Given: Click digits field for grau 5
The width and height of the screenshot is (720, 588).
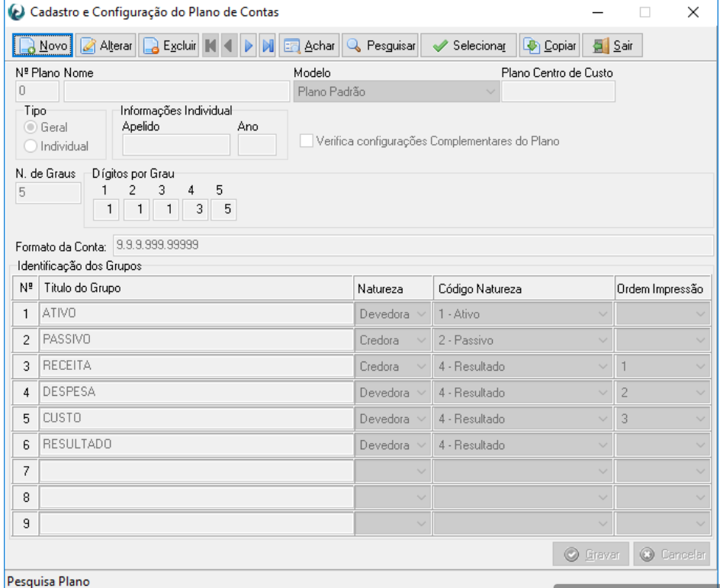Looking at the screenshot, I should 223,209.
